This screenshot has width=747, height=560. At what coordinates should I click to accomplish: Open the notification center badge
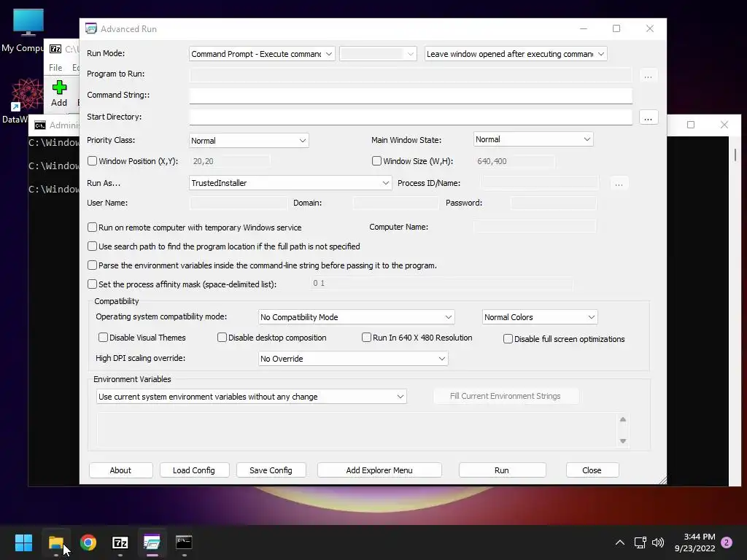pyautogui.click(x=727, y=542)
